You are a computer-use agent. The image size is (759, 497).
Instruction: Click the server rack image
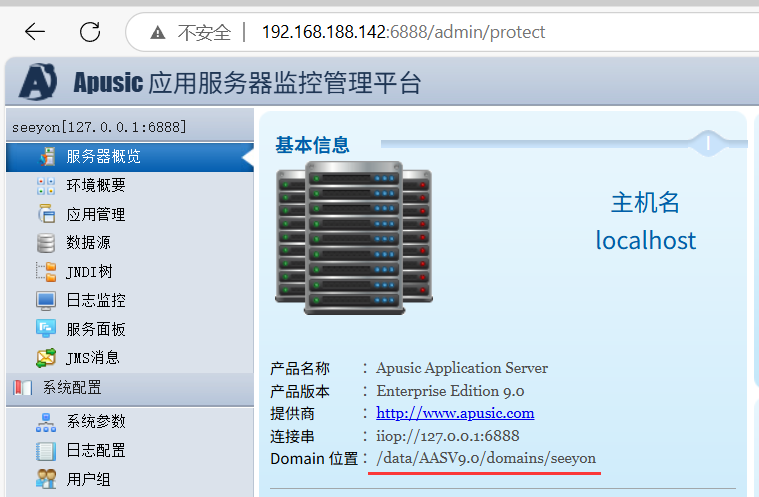(354, 238)
